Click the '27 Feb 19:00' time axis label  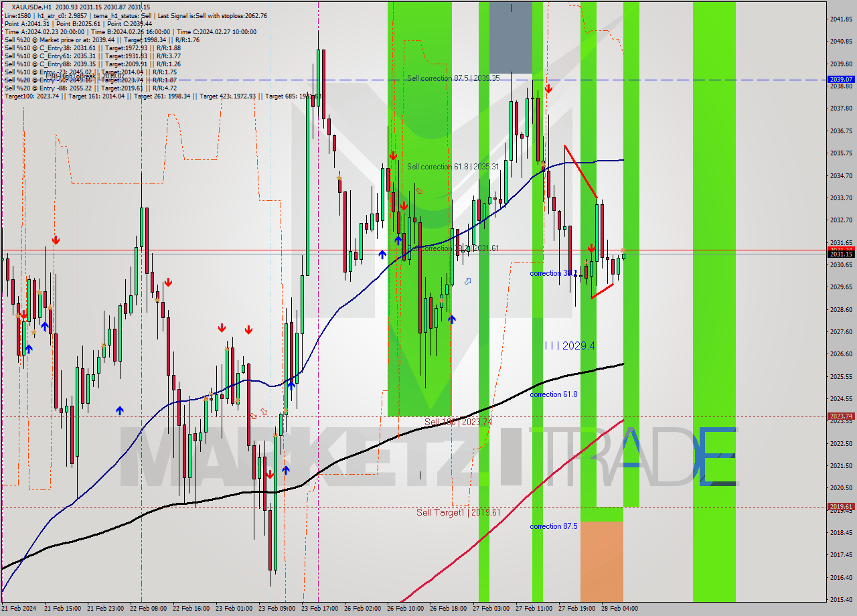[x=576, y=609]
